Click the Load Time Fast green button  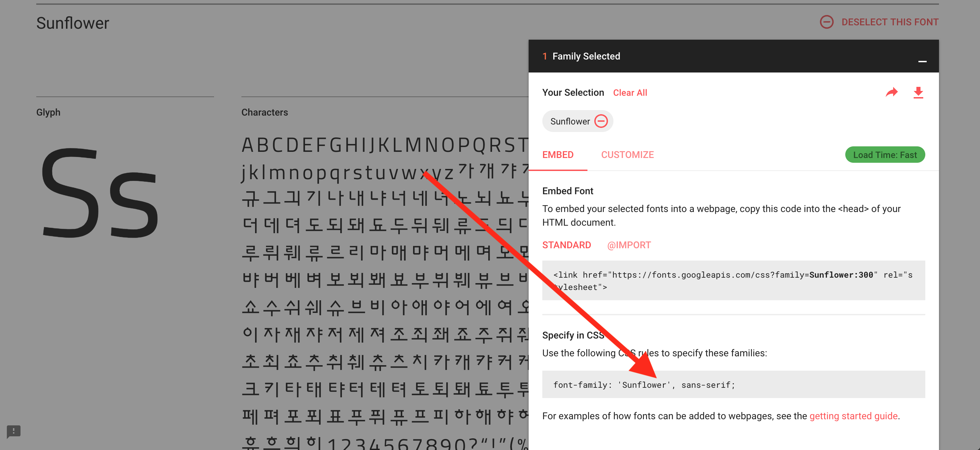[x=885, y=155]
